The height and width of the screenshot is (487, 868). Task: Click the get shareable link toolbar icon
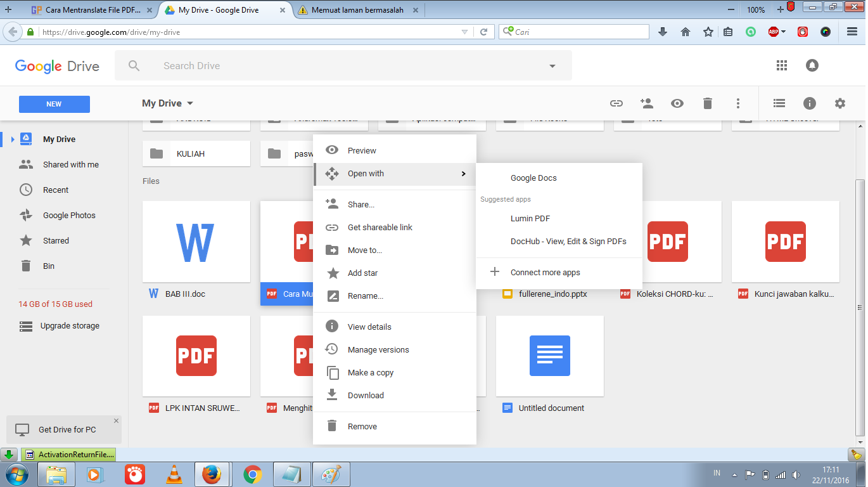point(616,103)
